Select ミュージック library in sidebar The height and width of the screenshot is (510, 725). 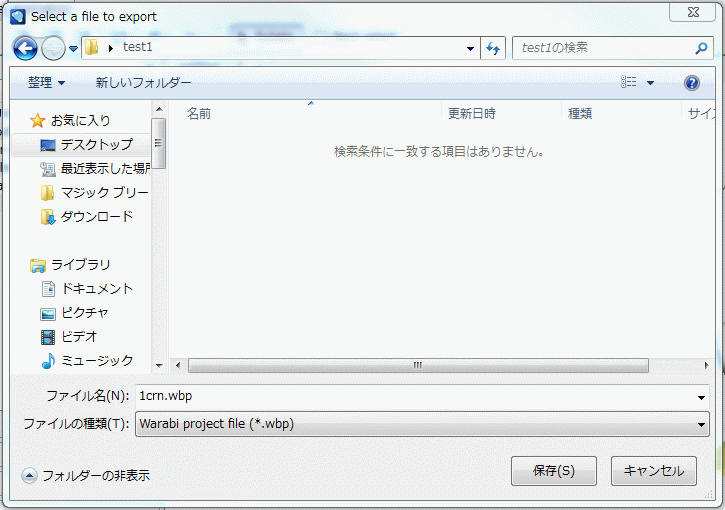coord(96,361)
